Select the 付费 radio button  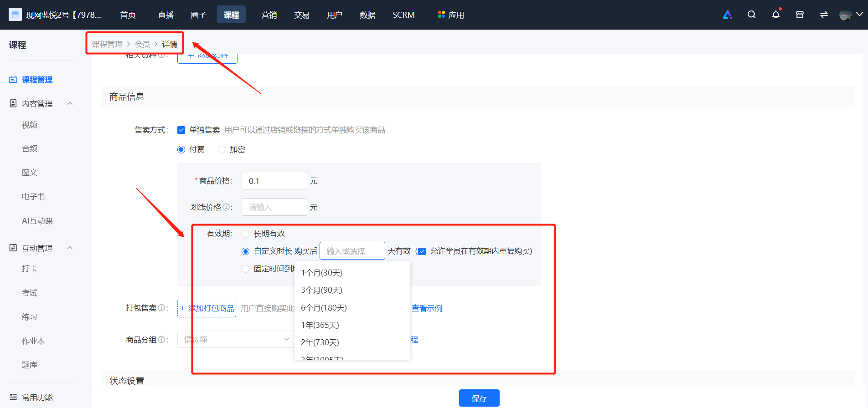(x=181, y=149)
